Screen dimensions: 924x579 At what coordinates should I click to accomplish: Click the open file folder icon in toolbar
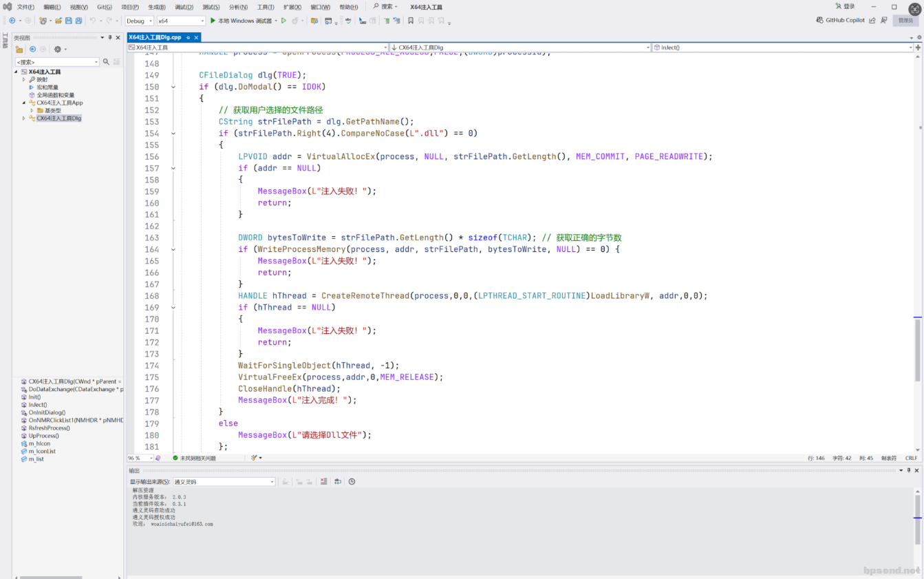58,21
